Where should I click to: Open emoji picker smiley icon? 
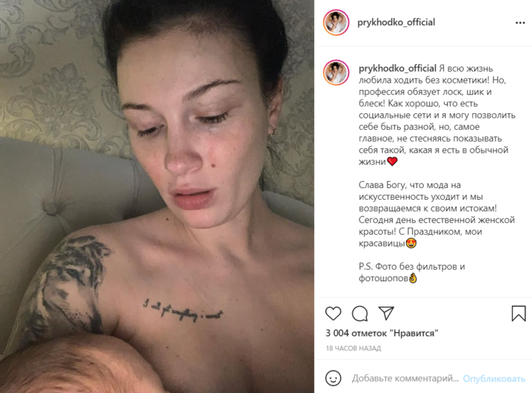pyautogui.click(x=334, y=378)
